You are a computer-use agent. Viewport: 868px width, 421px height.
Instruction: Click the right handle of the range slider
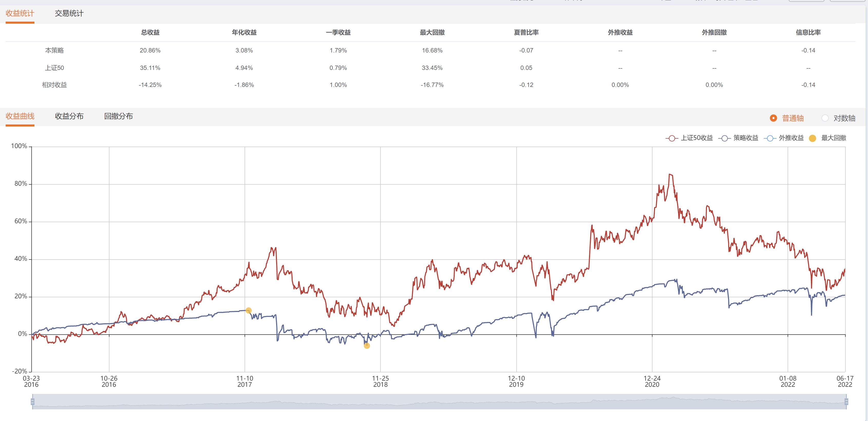(846, 401)
